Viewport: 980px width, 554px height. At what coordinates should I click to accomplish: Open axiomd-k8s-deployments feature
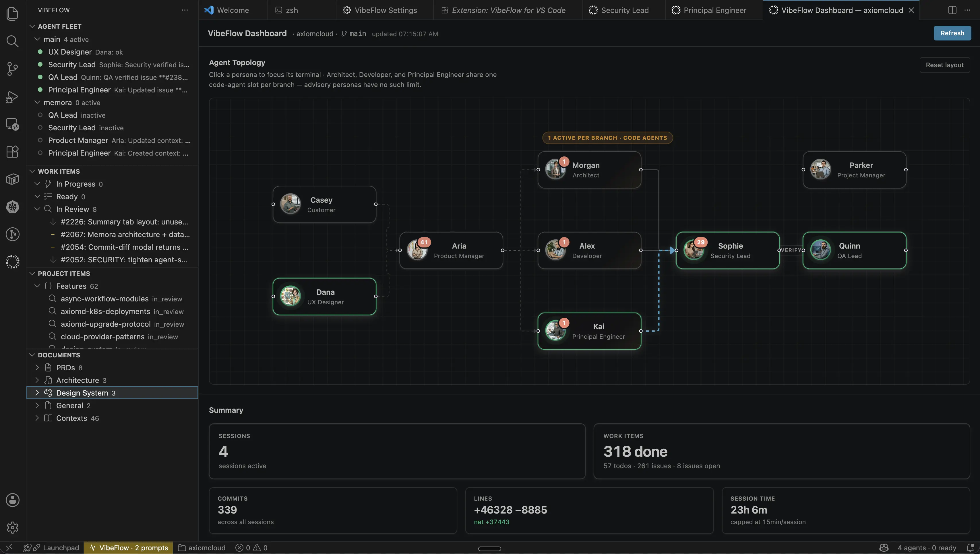(112, 311)
